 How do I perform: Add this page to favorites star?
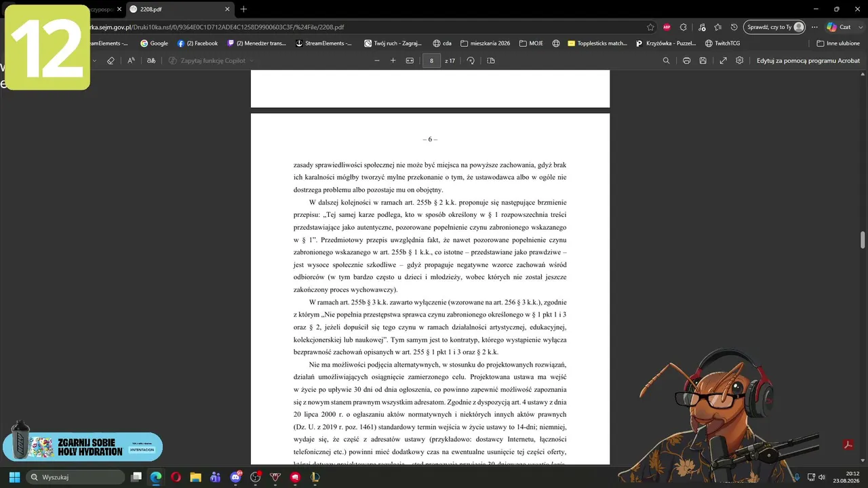650,27
